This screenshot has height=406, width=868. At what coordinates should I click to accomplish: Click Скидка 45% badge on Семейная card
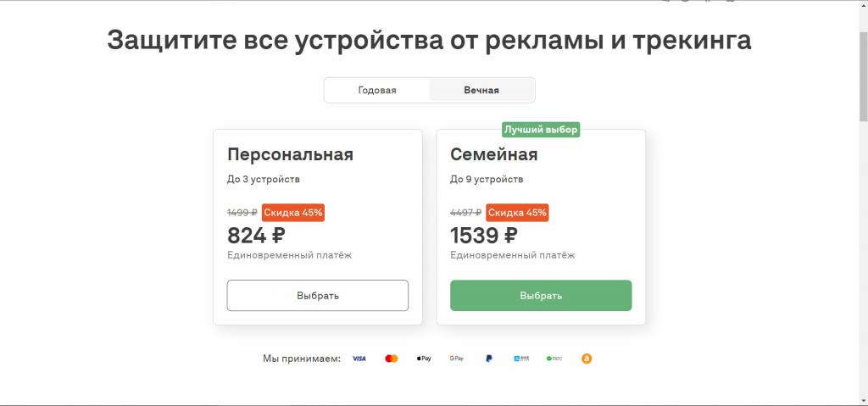(x=517, y=213)
